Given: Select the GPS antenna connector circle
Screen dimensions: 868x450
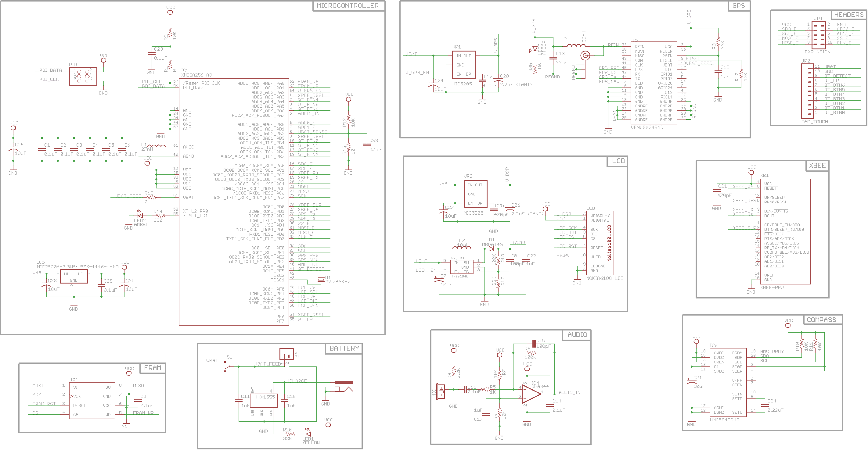Looking at the screenshot, I should point(585,55).
